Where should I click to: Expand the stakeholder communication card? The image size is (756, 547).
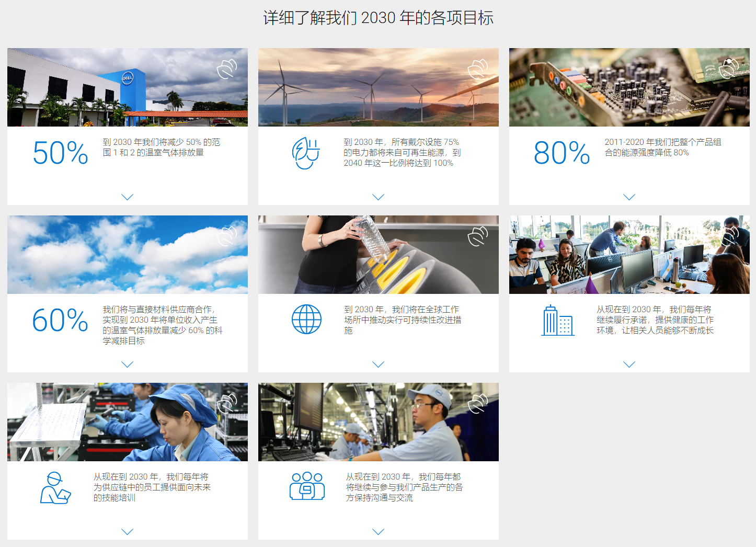coord(379,532)
